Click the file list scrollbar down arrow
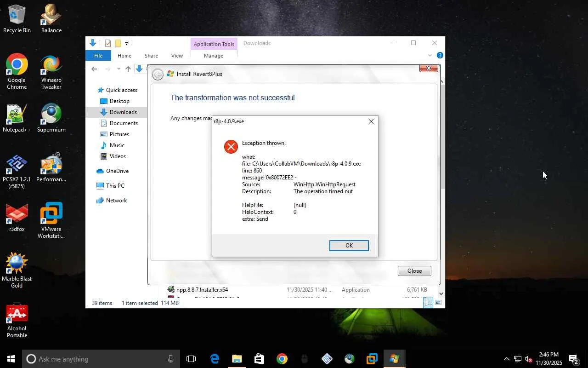Image resolution: width=588 pixels, height=368 pixels. click(441, 293)
